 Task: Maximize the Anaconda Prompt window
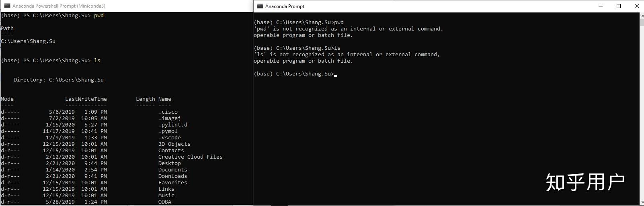tap(619, 6)
